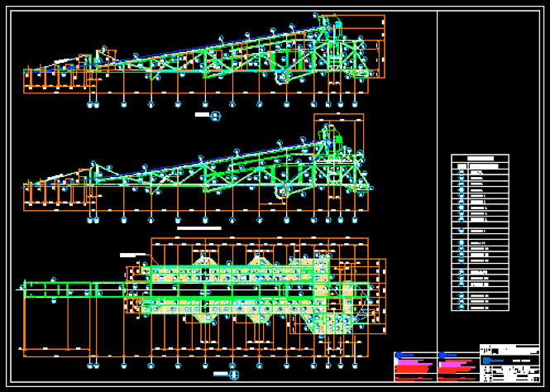Viewport: 550px width, 392px height.
Task: Click the empty area above the legend table
Action: (492, 83)
